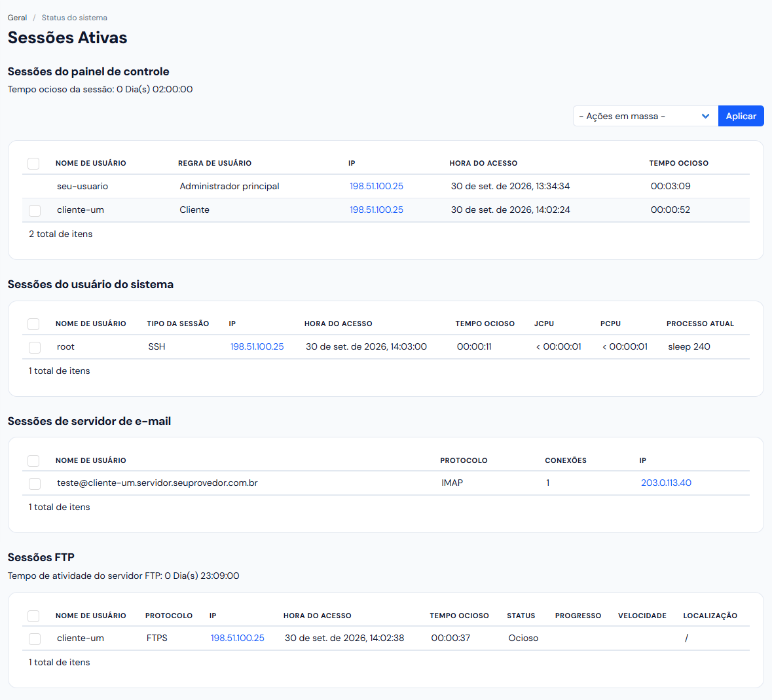This screenshot has height=700, width=772.
Task: Sort control panel sessions by Tempo ocioso
Action: point(678,164)
